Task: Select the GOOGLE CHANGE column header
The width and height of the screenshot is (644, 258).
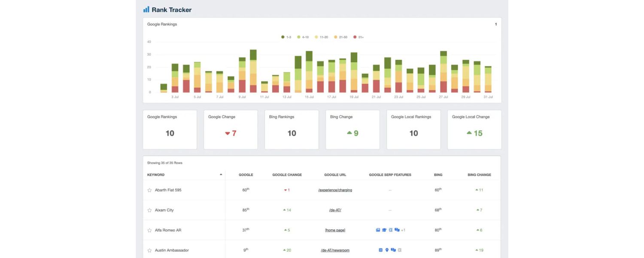Action: coord(287,175)
